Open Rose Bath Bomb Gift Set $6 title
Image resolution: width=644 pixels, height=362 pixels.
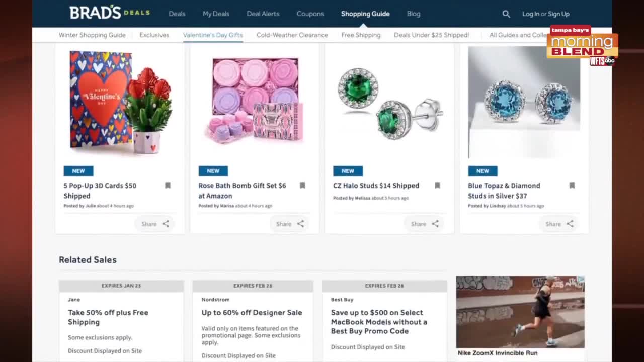(x=242, y=191)
